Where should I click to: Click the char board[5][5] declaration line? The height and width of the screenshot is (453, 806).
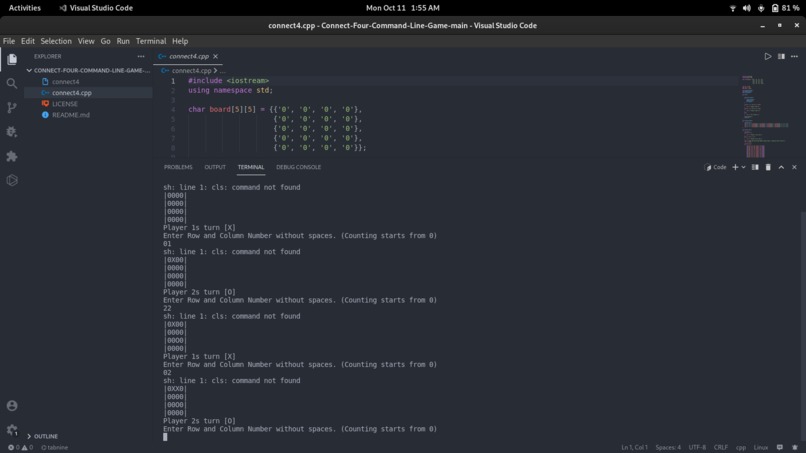275,110
